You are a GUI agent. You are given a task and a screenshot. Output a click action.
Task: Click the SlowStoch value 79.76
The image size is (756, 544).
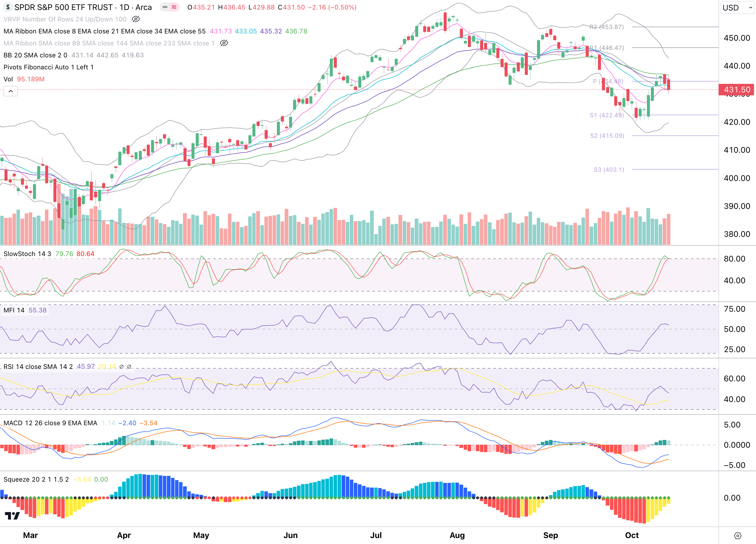click(x=64, y=254)
